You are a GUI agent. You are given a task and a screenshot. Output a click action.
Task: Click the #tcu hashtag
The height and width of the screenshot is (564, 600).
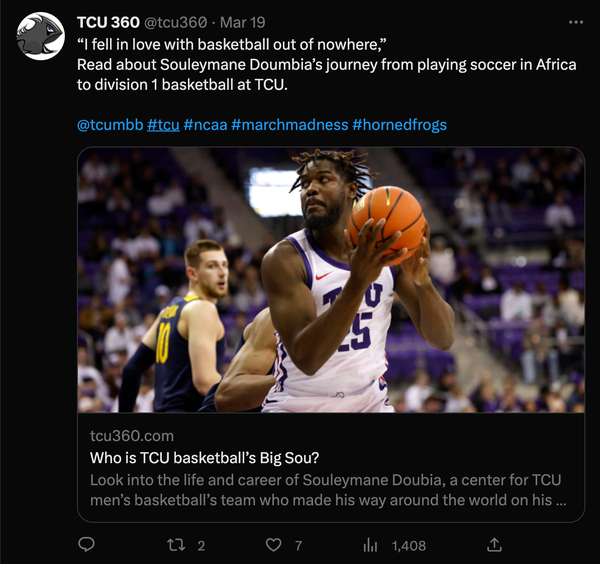(x=163, y=125)
